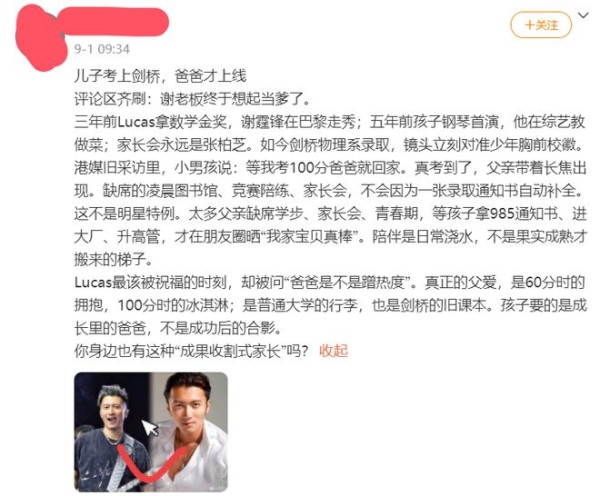This screenshot has height=496, width=600.
Task: Open the red-scribbled profile avatar
Action: coord(40,38)
